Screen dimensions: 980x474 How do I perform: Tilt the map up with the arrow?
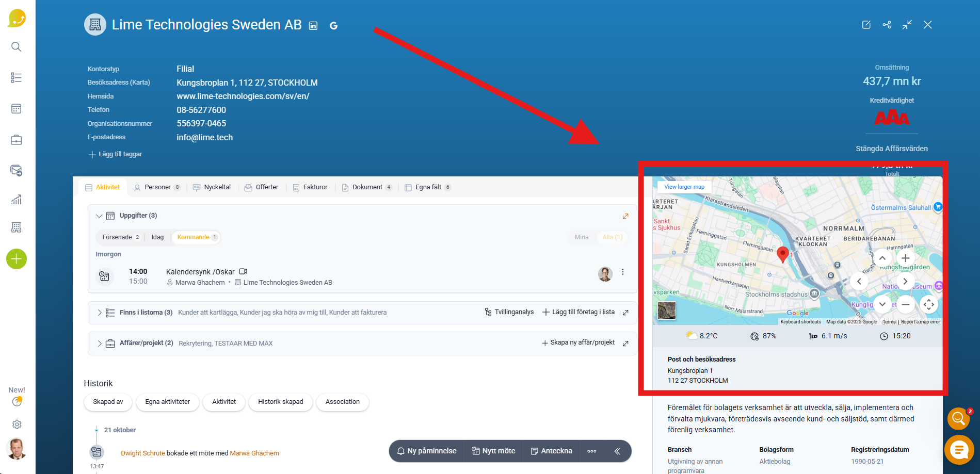pyautogui.click(x=882, y=258)
